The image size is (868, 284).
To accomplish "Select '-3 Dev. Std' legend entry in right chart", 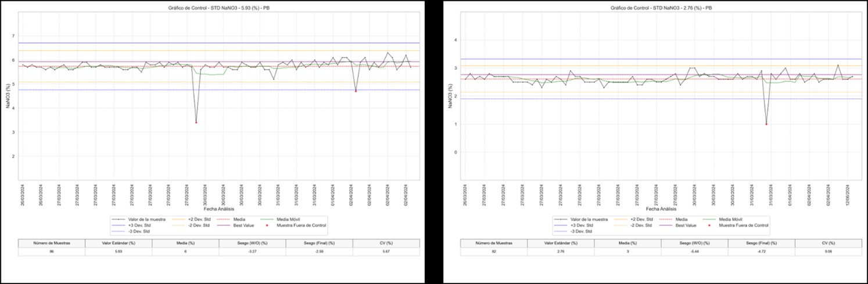I will tap(573, 231).
